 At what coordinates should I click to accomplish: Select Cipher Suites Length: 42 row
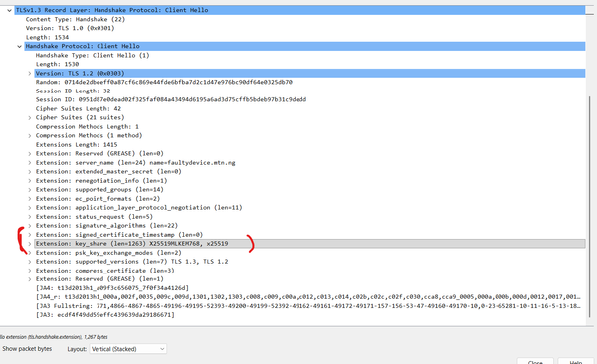tap(79, 108)
